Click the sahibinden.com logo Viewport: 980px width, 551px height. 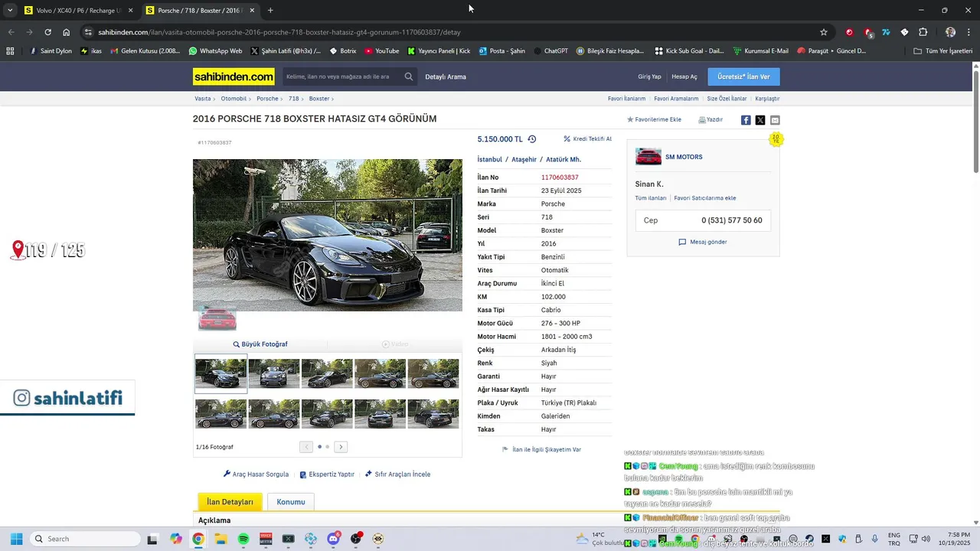[x=234, y=77]
